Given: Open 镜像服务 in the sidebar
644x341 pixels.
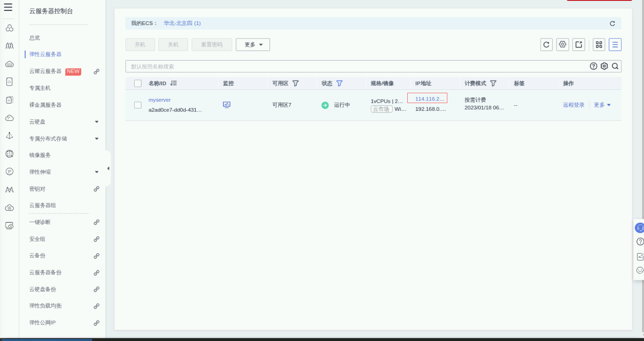Looking at the screenshot, I should coord(40,155).
